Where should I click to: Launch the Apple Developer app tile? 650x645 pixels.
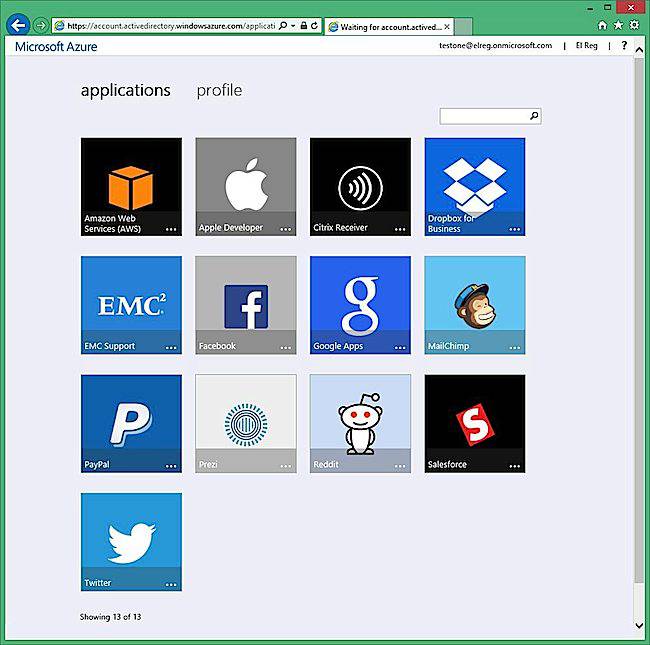[246, 187]
